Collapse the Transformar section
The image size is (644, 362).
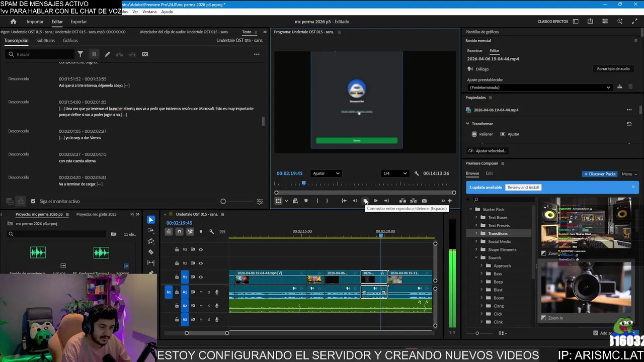[467, 124]
